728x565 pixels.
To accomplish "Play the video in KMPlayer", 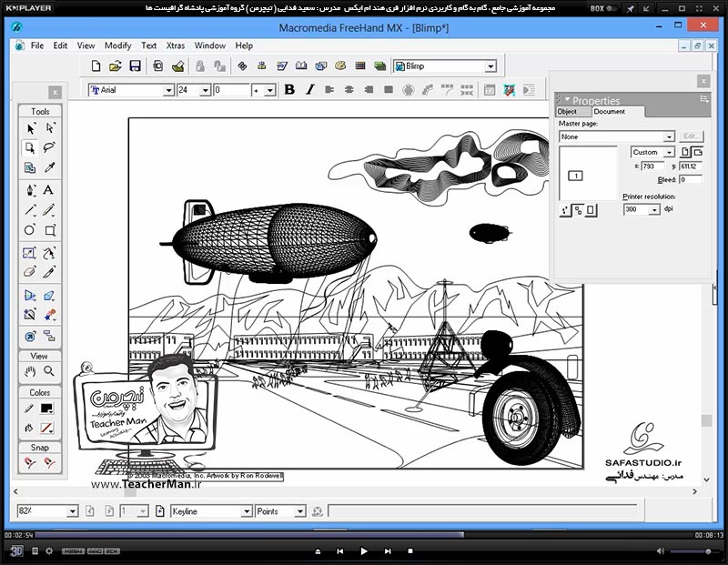I will 363,551.
